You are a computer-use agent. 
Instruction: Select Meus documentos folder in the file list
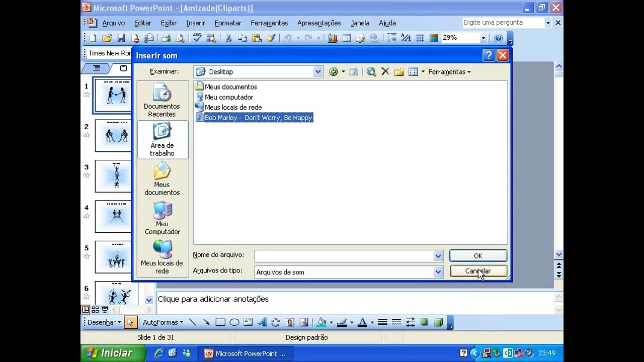click(x=226, y=87)
